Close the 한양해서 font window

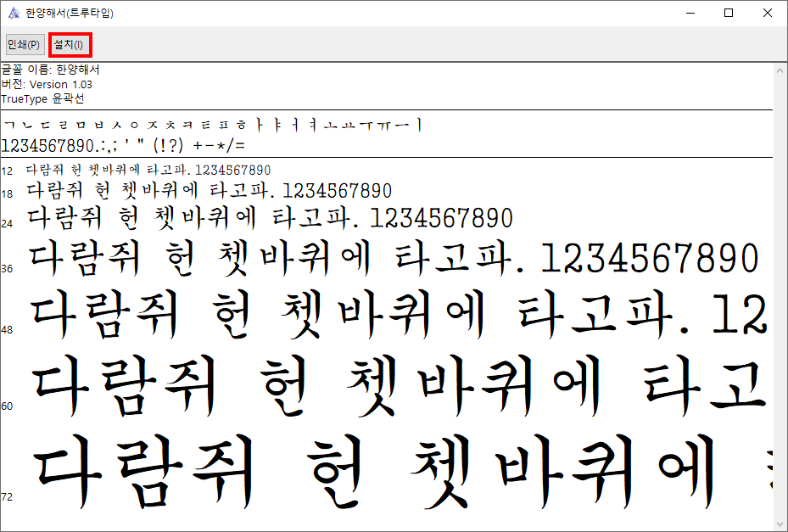tap(768, 13)
